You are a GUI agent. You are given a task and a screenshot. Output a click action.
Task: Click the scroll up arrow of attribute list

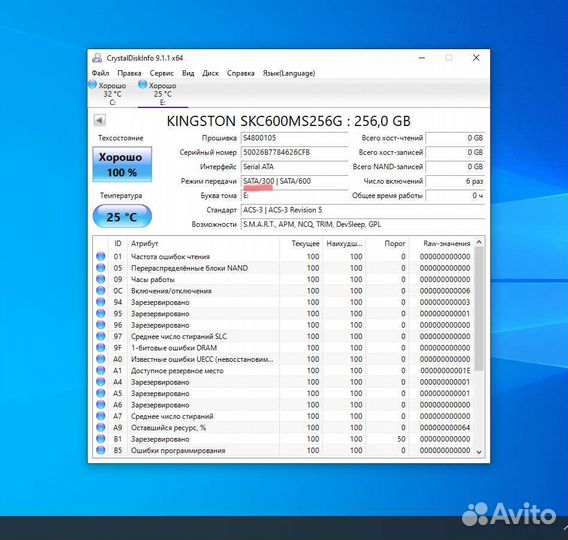point(479,242)
